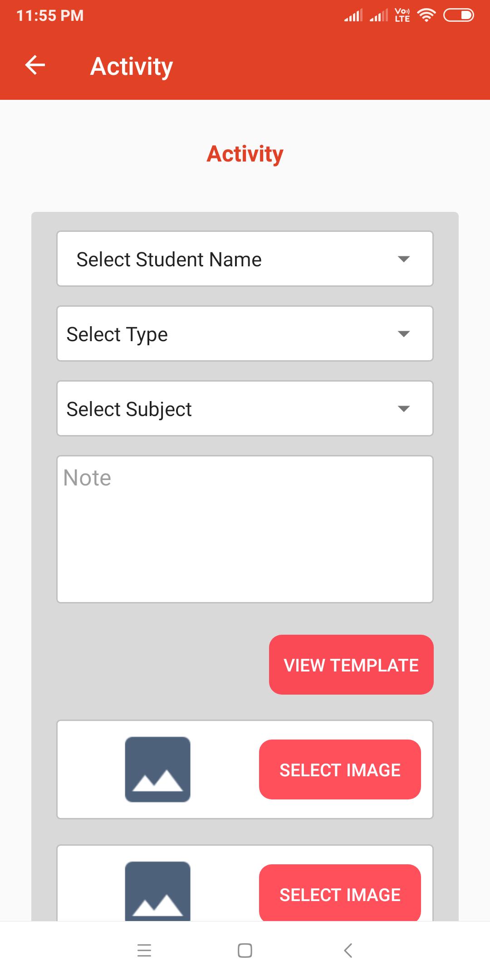Click the arrow beside Select Subject
Image resolution: width=490 pixels, height=980 pixels.
tap(404, 409)
